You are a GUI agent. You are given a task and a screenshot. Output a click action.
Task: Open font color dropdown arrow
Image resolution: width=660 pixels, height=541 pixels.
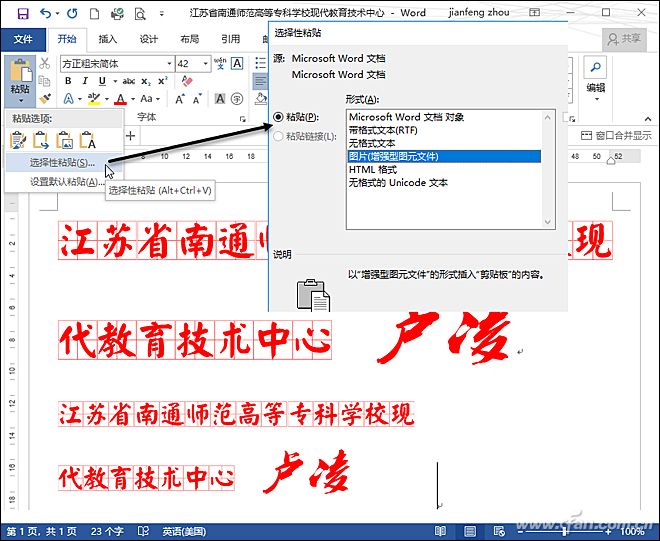[133, 99]
